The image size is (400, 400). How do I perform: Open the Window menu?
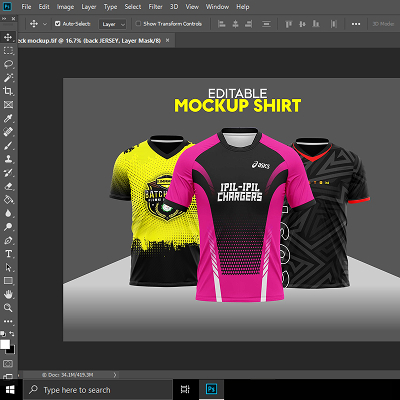pos(217,7)
